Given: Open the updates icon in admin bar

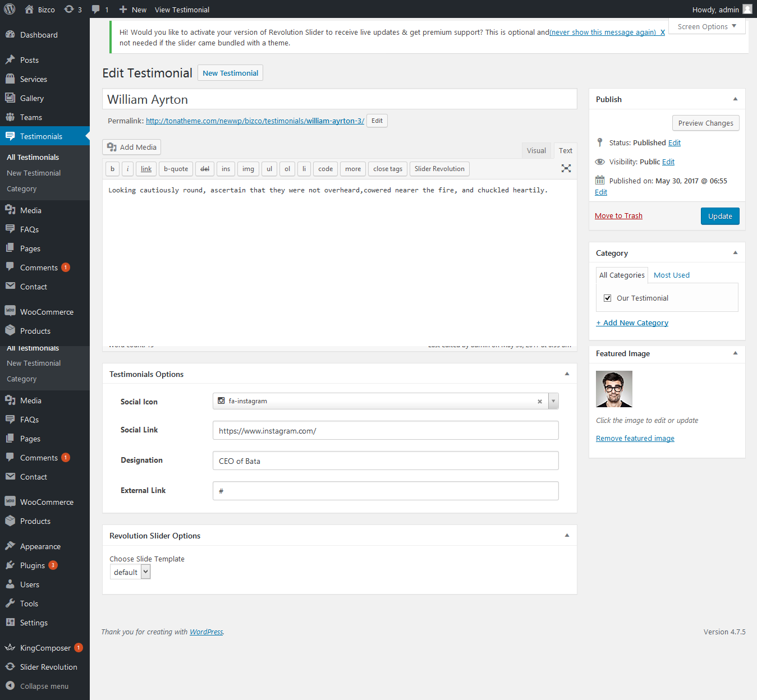Looking at the screenshot, I should [x=69, y=10].
